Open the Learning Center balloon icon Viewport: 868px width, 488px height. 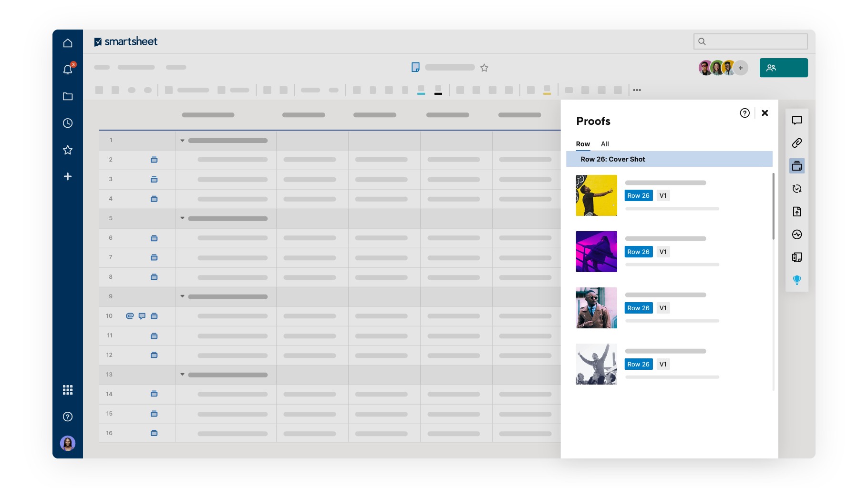tap(797, 280)
